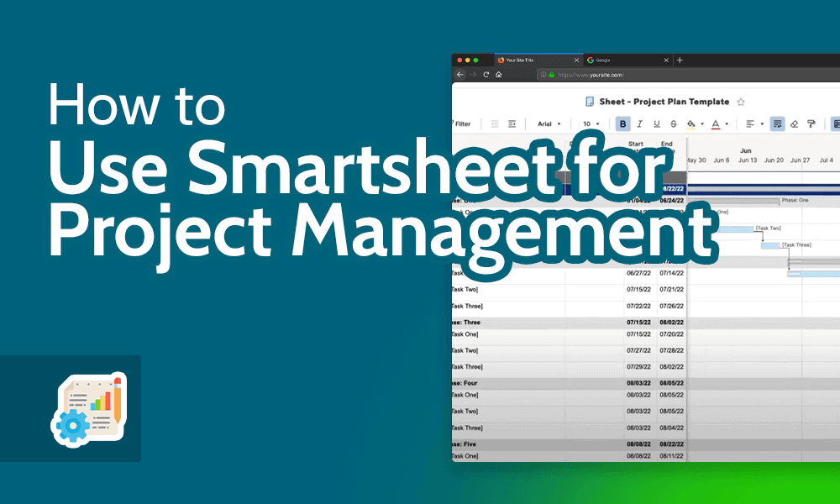The image size is (840, 504).
Task: Click the green padlock in the address bar
Action: (x=551, y=75)
